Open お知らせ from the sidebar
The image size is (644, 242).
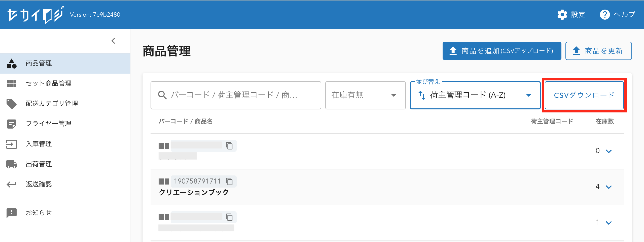tap(39, 213)
